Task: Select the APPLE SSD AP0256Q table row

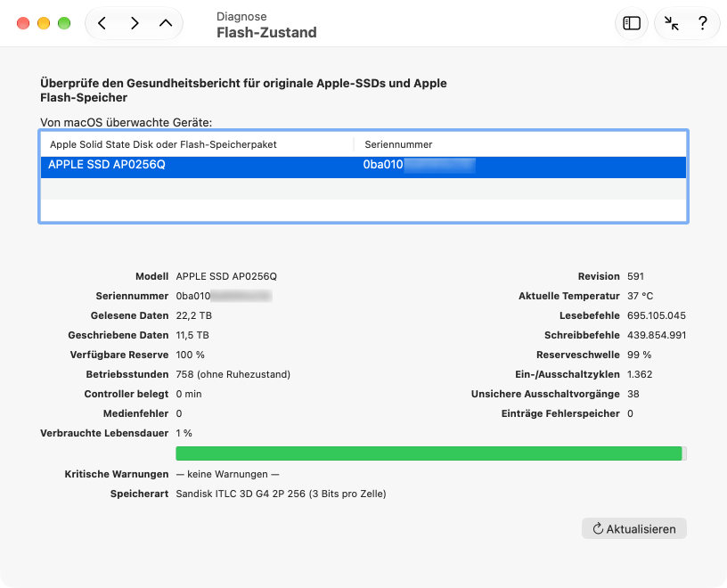Action: [x=363, y=167]
